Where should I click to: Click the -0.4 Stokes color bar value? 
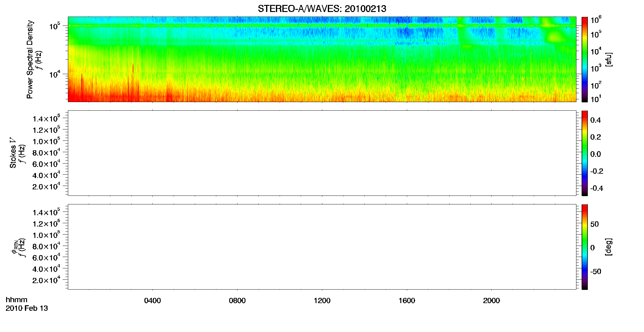point(597,188)
